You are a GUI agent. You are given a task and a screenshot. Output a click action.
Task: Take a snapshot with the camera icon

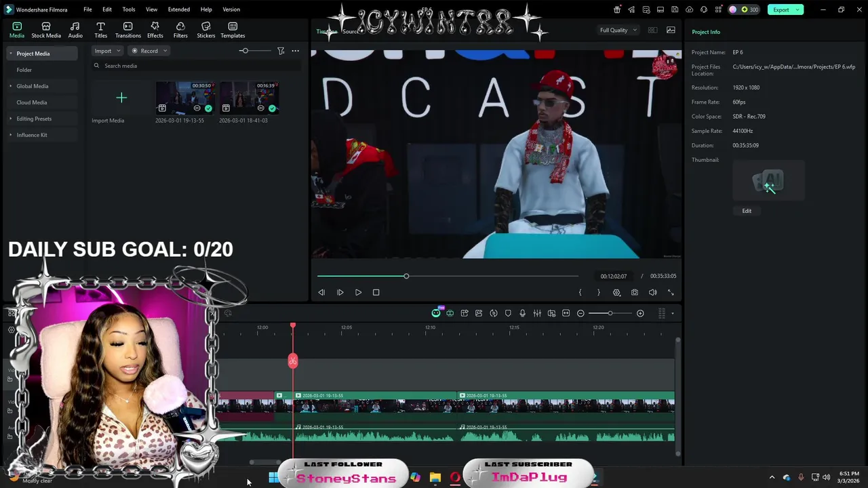pos(635,292)
